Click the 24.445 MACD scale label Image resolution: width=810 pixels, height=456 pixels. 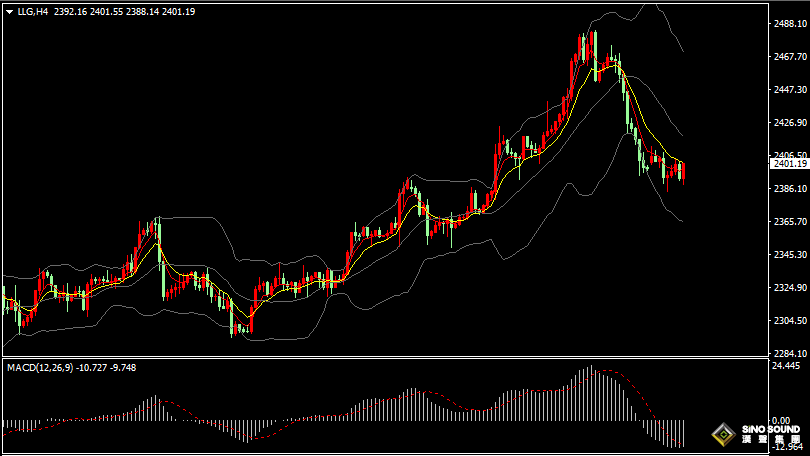[785, 366]
